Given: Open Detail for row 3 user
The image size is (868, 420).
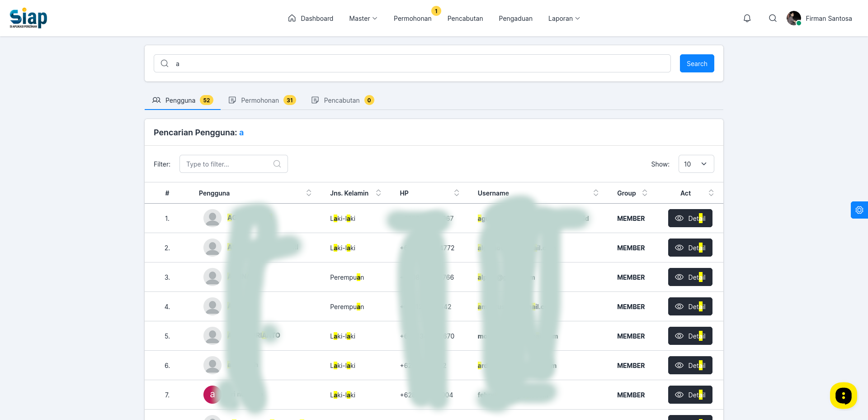Looking at the screenshot, I should pyautogui.click(x=690, y=277).
